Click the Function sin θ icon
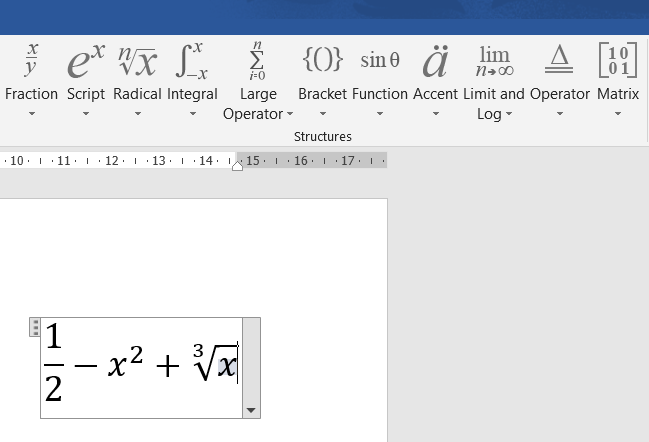 tap(380, 60)
